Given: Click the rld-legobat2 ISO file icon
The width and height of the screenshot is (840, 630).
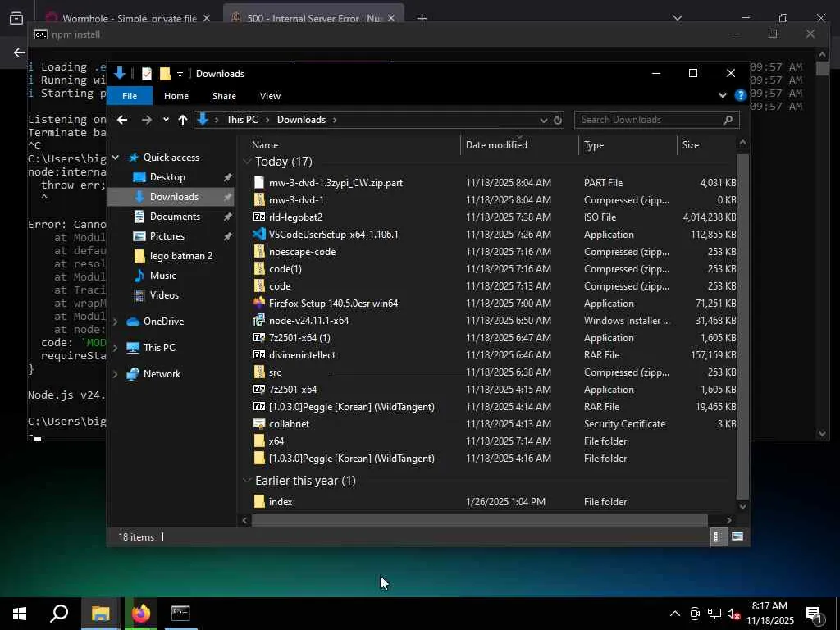Looking at the screenshot, I should [x=259, y=217].
